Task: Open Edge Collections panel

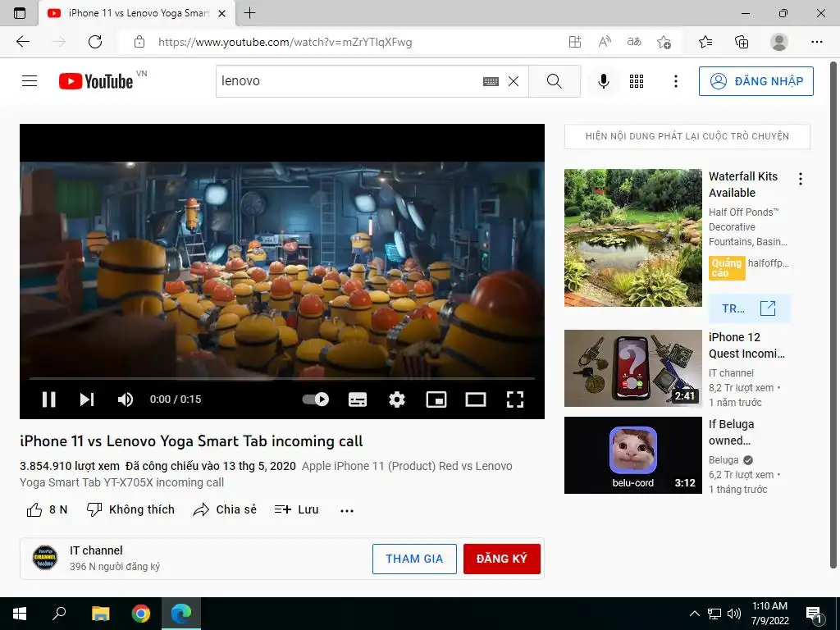Action: [x=742, y=42]
